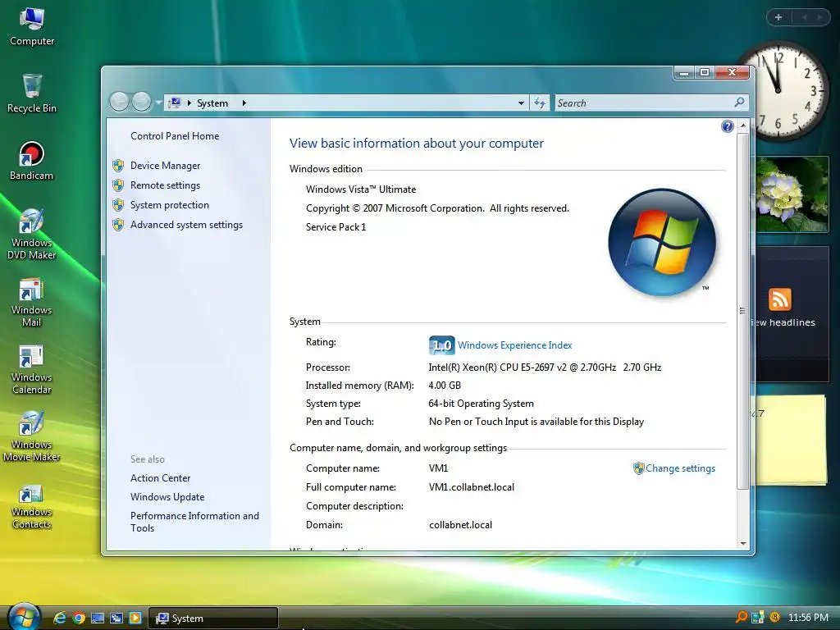Open the recent pages dropdown arrow
The height and width of the screenshot is (630, 840).
point(158,102)
